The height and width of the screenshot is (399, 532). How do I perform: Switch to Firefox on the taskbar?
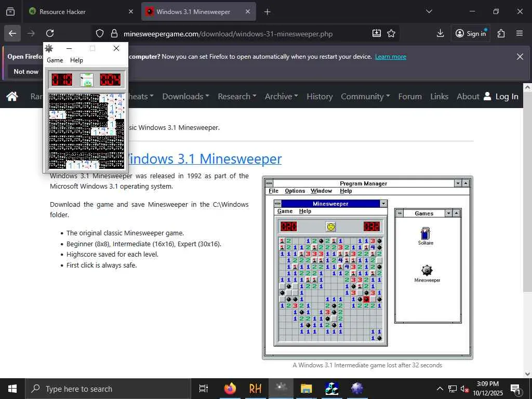[x=230, y=389]
